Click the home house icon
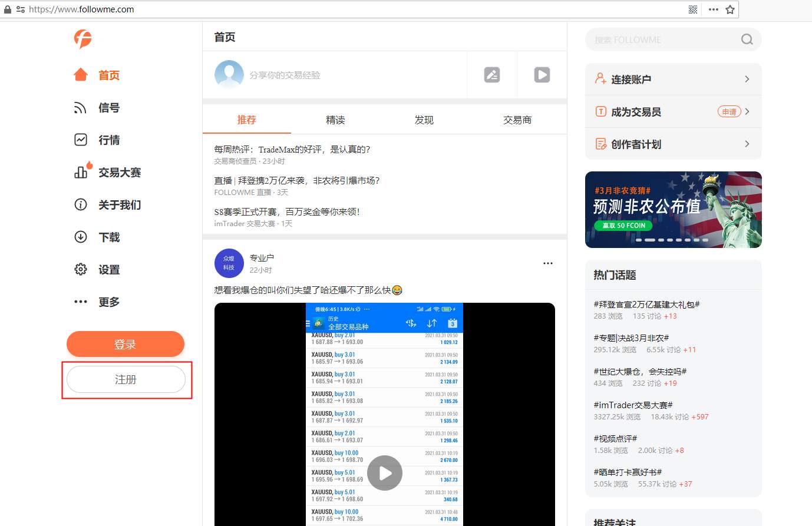 tap(81, 75)
